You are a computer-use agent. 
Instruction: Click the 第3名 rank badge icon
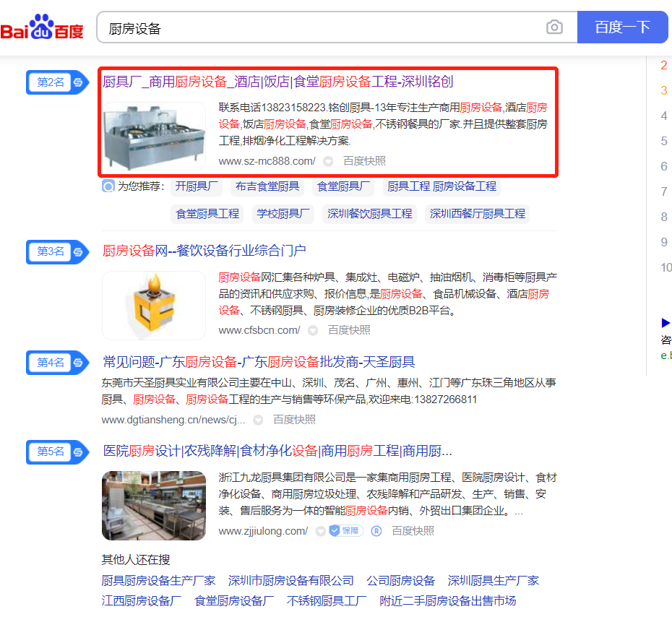pyautogui.click(x=57, y=252)
